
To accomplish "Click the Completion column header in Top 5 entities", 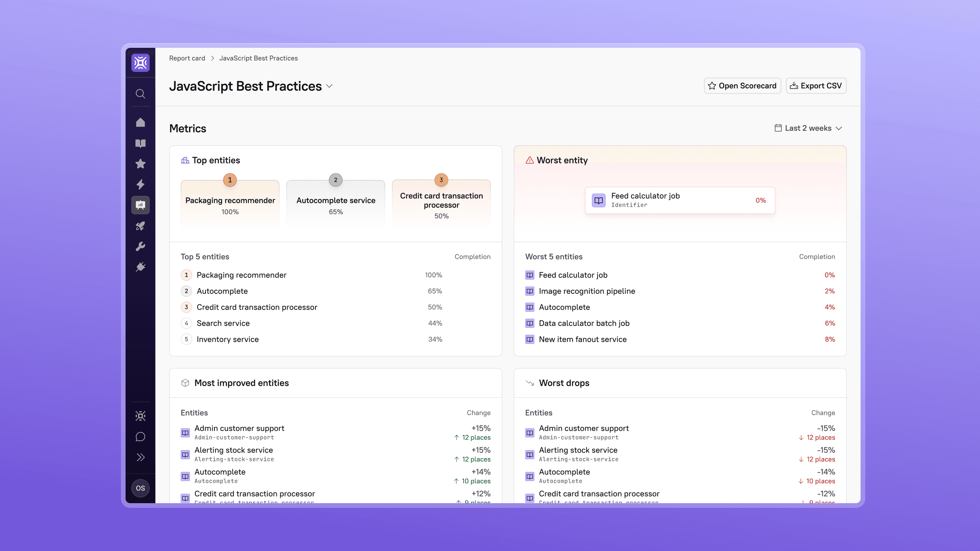I will click(472, 257).
